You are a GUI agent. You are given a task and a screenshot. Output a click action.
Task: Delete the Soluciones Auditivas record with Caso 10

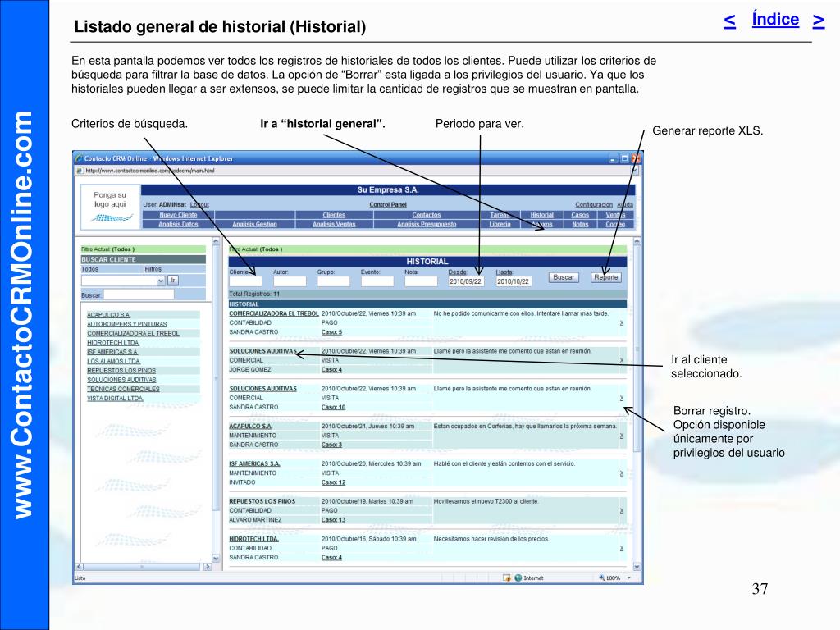[x=622, y=398]
